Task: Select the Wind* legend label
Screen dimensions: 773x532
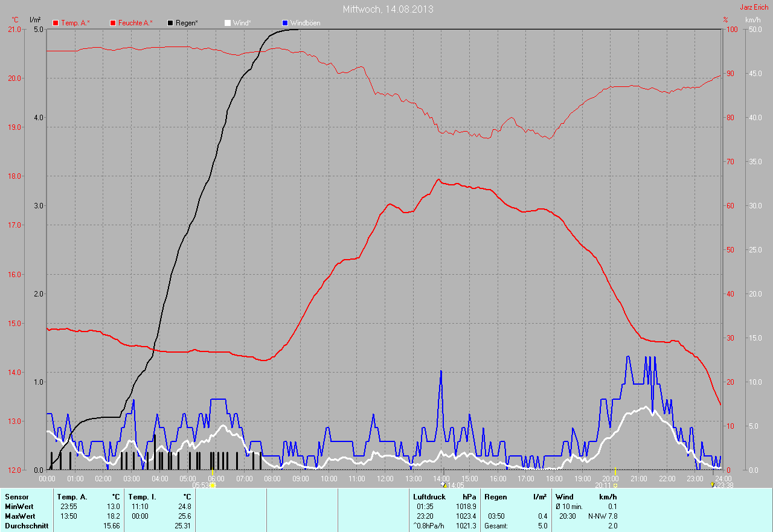Action: coord(242,23)
